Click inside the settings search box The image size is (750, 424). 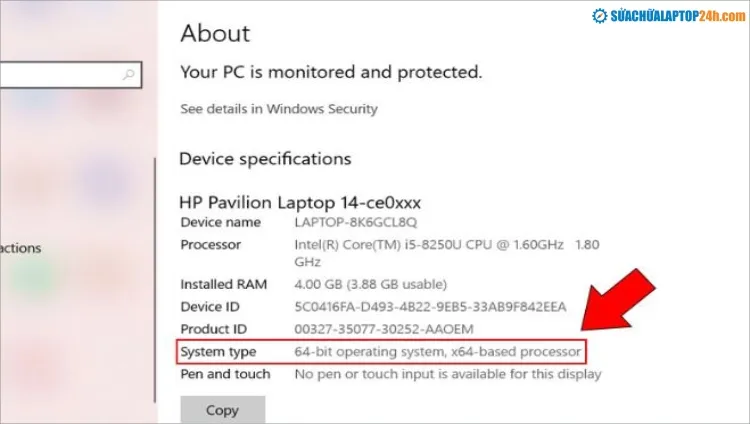point(60,74)
